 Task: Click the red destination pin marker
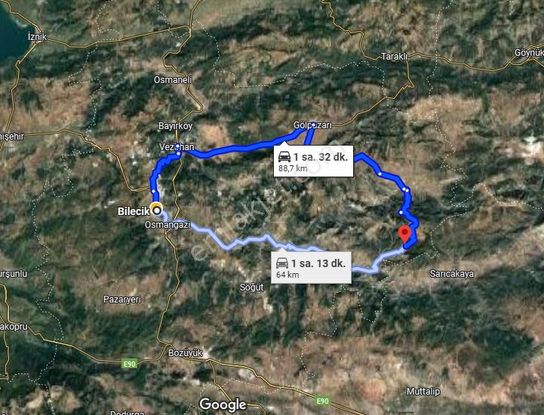click(x=404, y=234)
